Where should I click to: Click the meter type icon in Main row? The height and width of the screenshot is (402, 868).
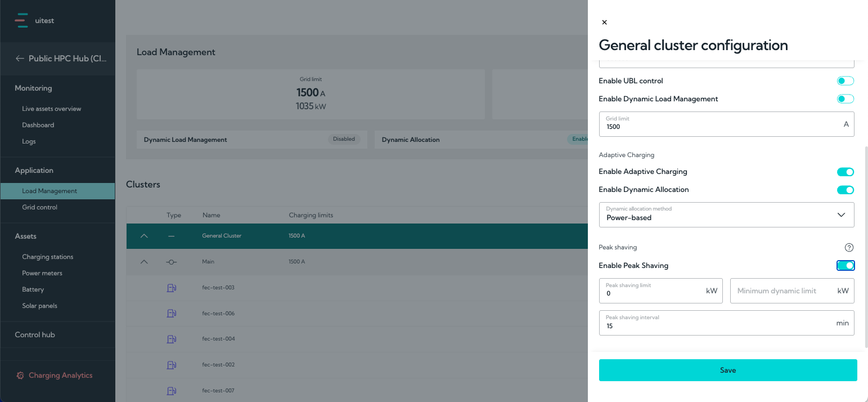[172, 262]
